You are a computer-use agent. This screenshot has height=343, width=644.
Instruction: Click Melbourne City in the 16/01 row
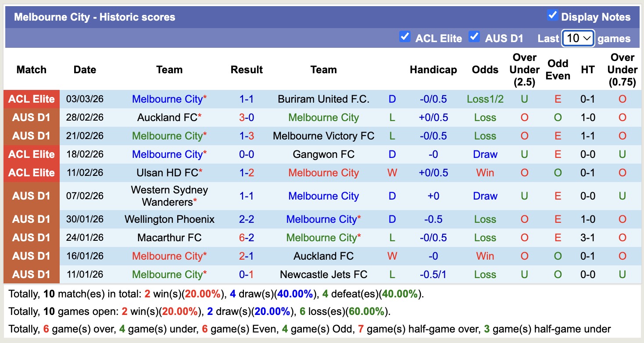169,256
